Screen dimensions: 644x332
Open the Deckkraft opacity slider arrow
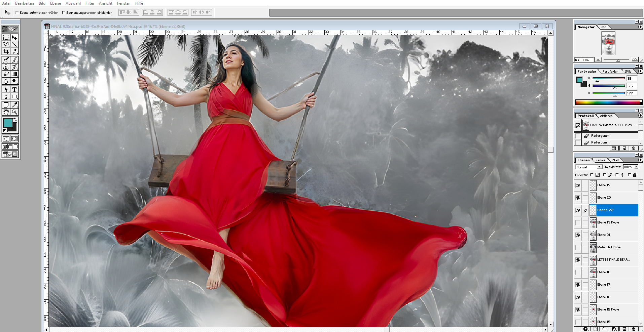636,167
